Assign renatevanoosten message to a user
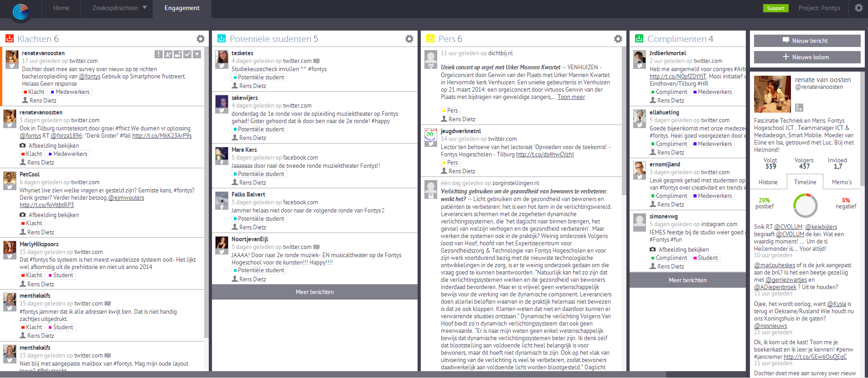This screenshot has width=868, height=378. click(168, 54)
